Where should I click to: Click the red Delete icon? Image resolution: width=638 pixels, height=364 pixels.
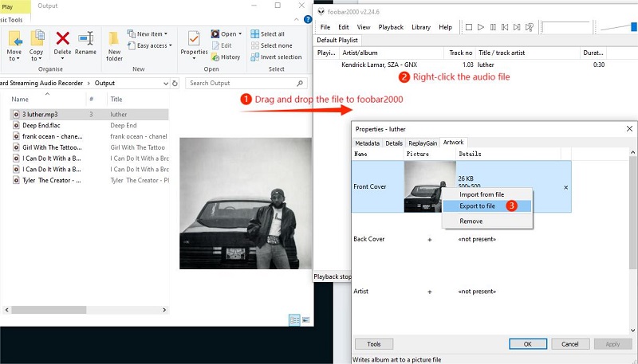pos(62,38)
